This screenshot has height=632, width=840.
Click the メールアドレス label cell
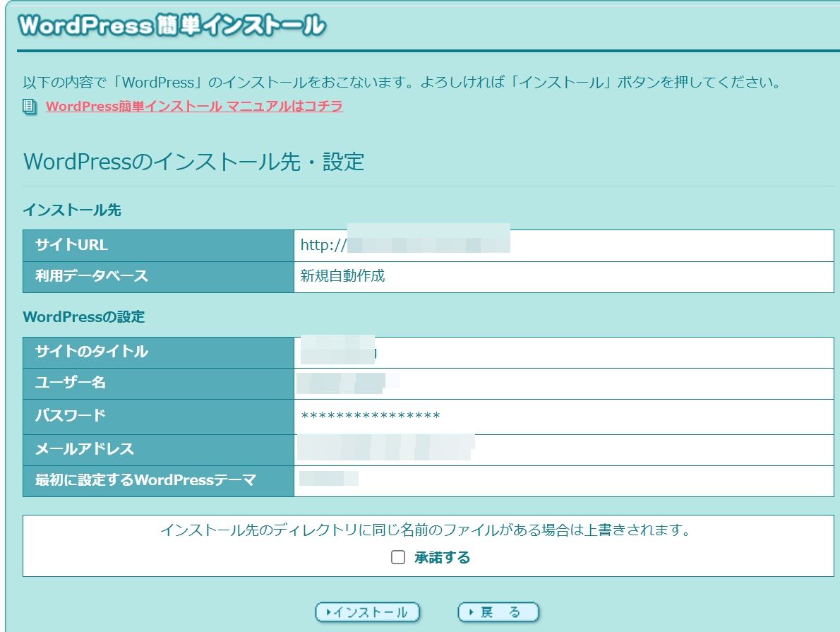pyautogui.click(x=159, y=450)
